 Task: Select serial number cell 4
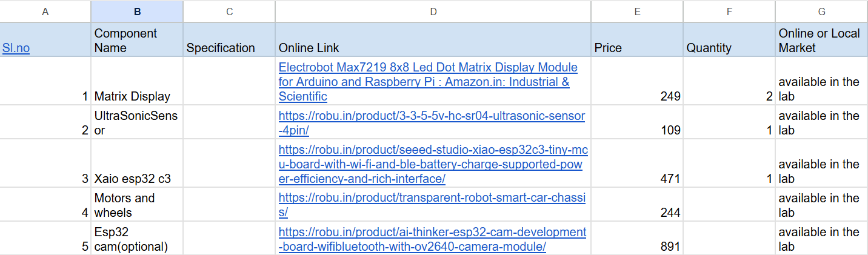point(45,205)
